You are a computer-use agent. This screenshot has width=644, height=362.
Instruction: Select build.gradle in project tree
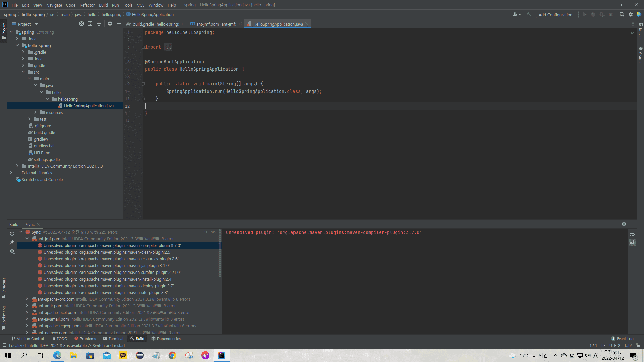point(44,132)
